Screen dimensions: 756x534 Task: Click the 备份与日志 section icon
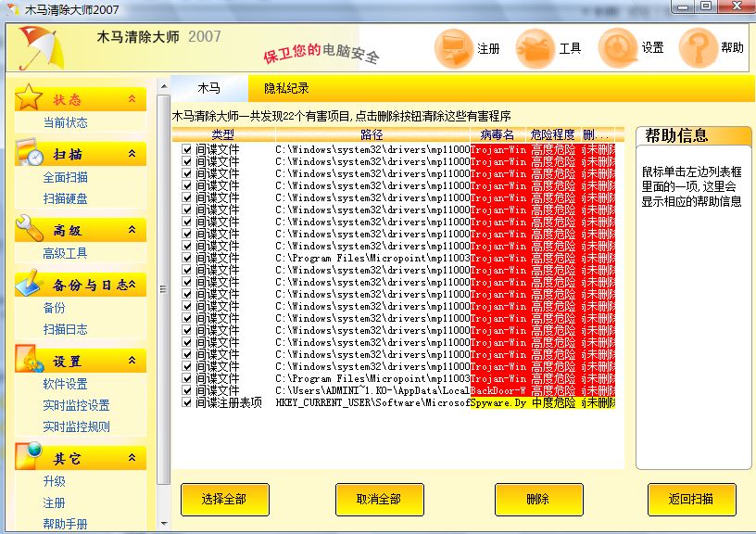30,284
